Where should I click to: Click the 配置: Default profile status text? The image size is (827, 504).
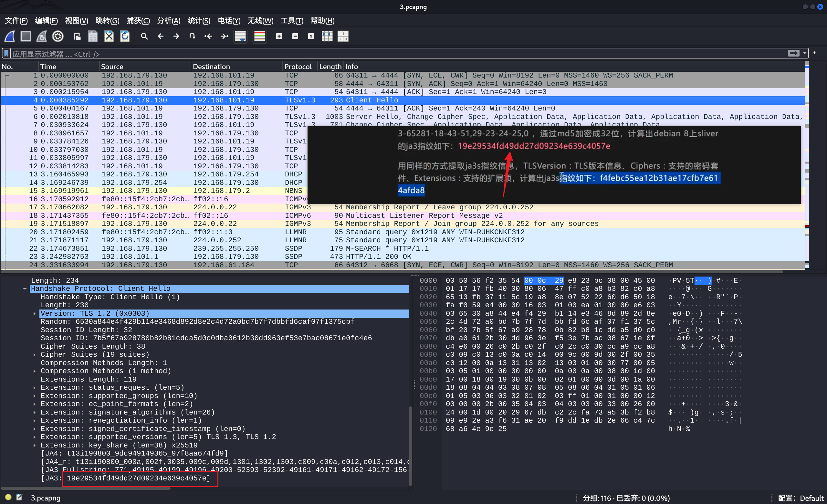coord(801,498)
